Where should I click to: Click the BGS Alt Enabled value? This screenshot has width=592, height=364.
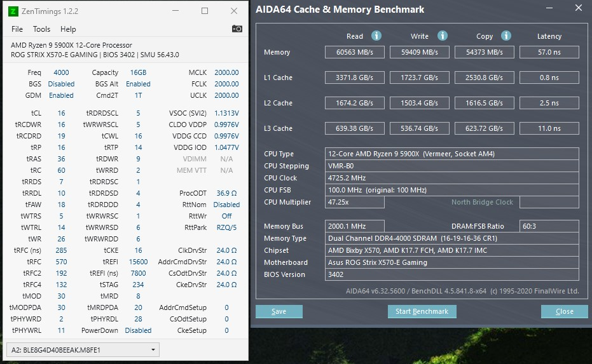[x=138, y=84]
